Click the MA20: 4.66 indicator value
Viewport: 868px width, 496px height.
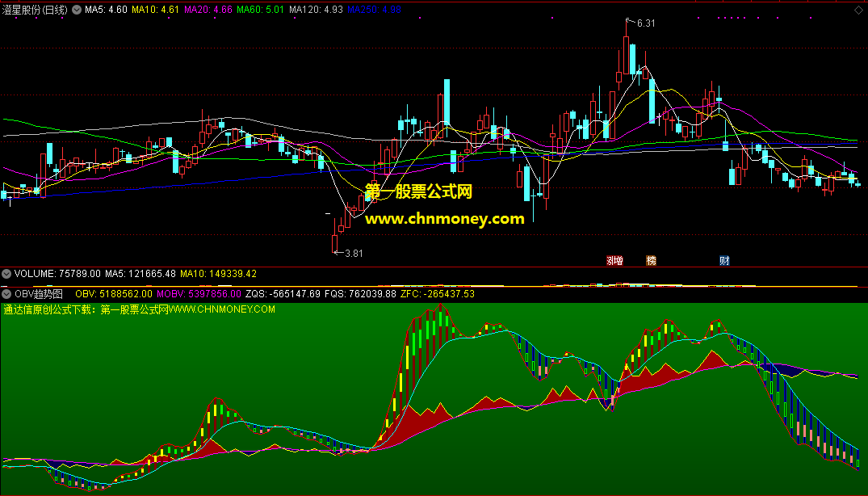208,10
